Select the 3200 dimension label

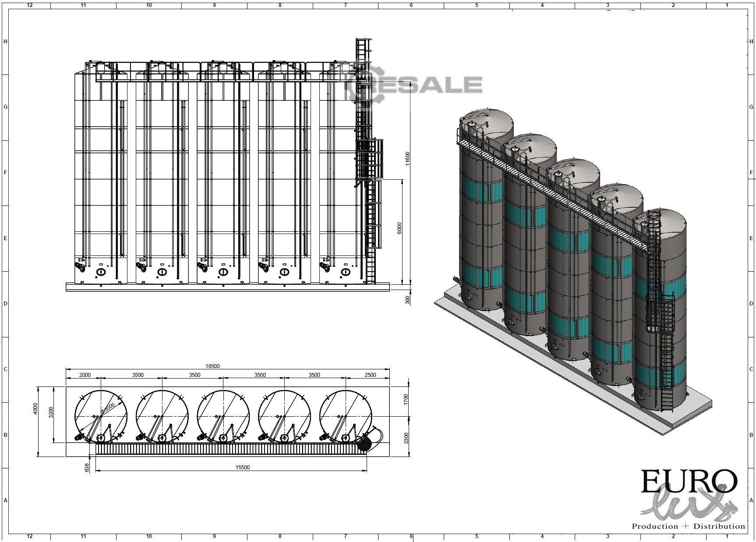click(51, 412)
